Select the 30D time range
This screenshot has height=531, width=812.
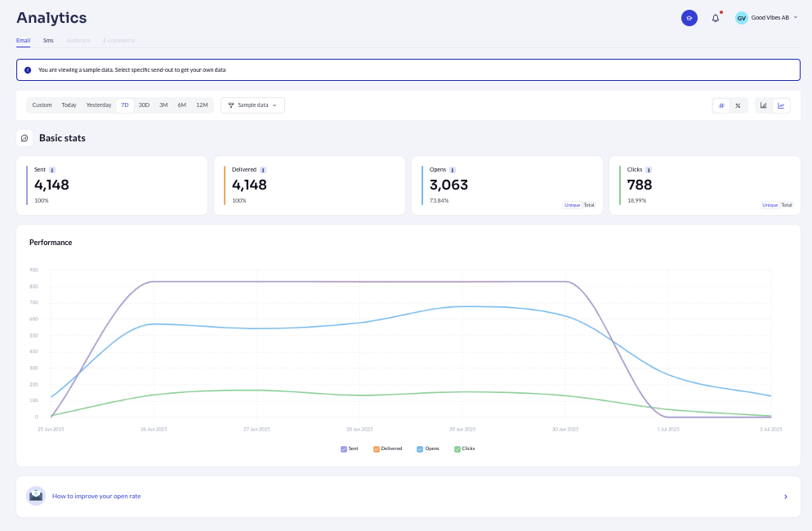tap(144, 105)
